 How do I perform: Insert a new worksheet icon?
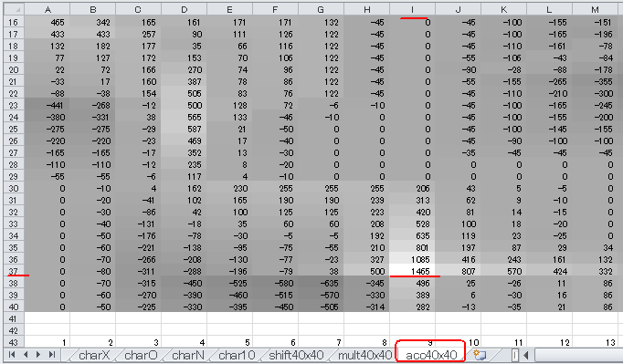pyautogui.click(x=480, y=355)
